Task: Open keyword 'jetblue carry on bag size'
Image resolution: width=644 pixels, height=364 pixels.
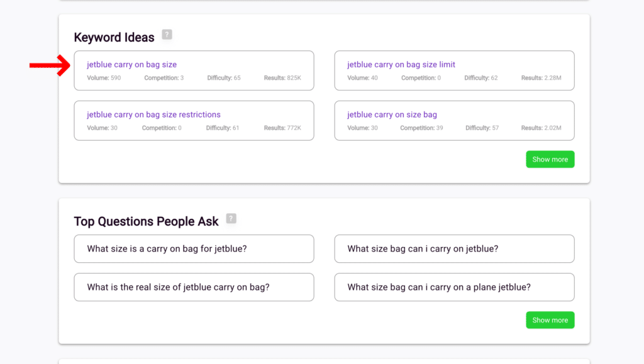Action: tap(132, 64)
